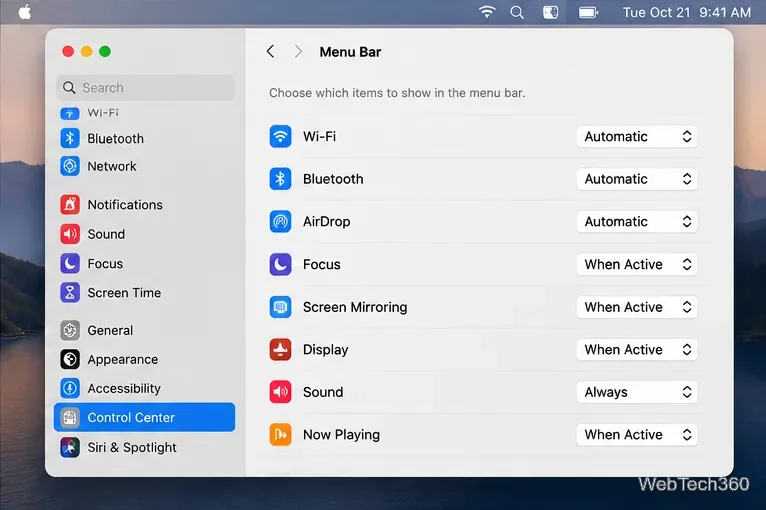This screenshot has height=510, width=766.
Task: Click the AirDrop icon in the list
Action: [x=280, y=221]
